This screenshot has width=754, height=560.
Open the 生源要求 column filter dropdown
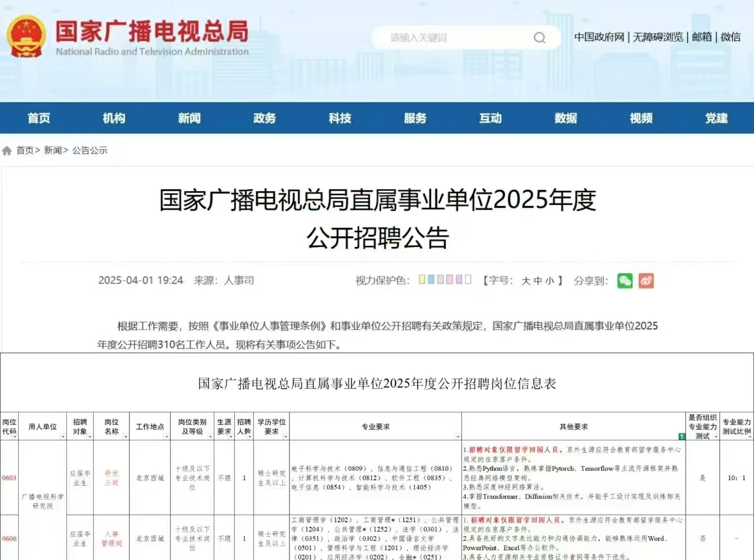point(230,437)
